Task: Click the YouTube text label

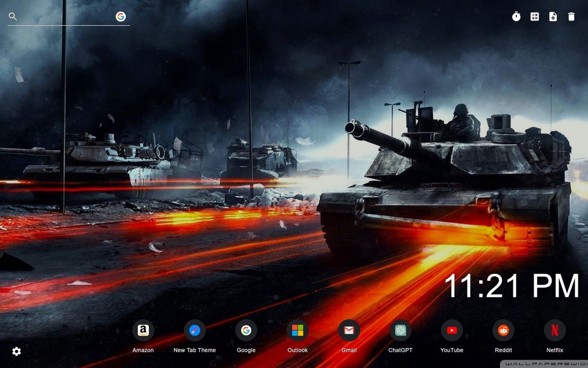Action: click(x=452, y=350)
